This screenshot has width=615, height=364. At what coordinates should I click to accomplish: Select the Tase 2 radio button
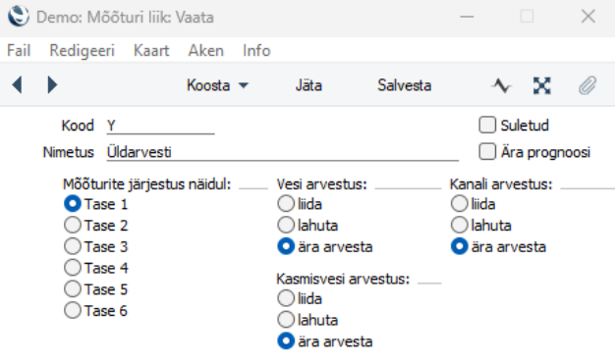click(73, 225)
